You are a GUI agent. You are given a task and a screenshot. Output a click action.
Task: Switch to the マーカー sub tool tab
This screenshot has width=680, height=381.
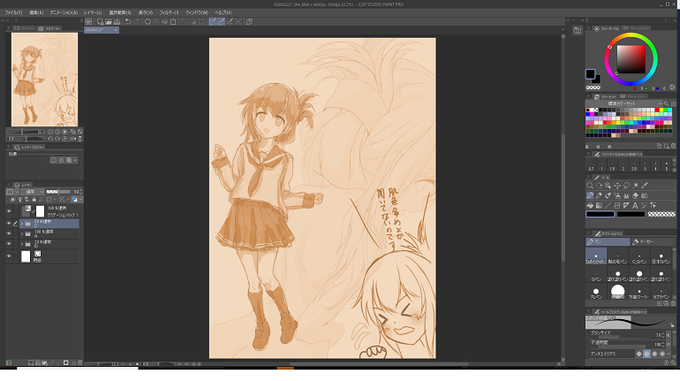pyautogui.click(x=653, y=242)
